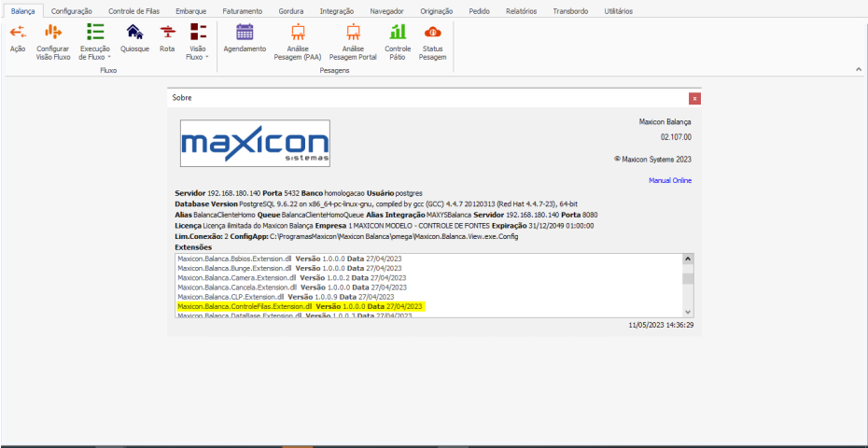Viewport: 868px width, 448px height.
Task: Collapse the ribbon with the chevron
Action: [859, 70]
